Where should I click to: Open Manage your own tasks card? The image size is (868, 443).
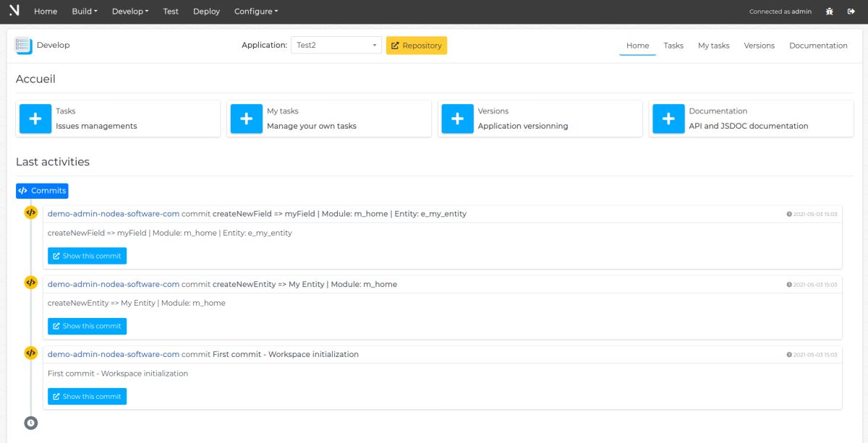(x=329, y=119)
